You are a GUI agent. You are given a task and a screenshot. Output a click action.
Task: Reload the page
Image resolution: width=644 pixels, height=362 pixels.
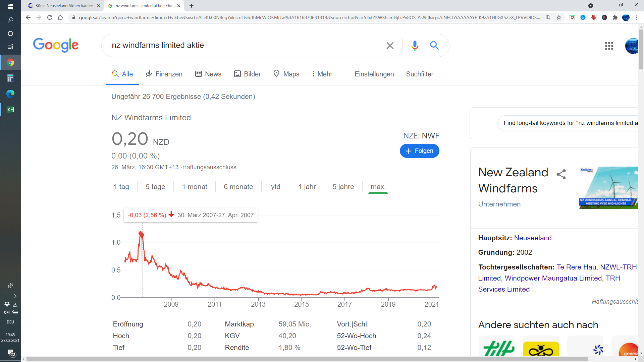point(50,17)
